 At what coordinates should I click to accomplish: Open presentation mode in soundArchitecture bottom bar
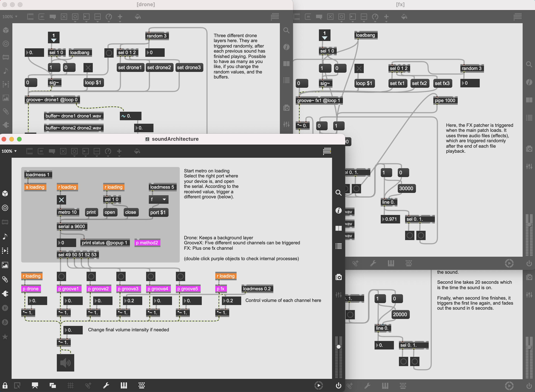[35, 385]
